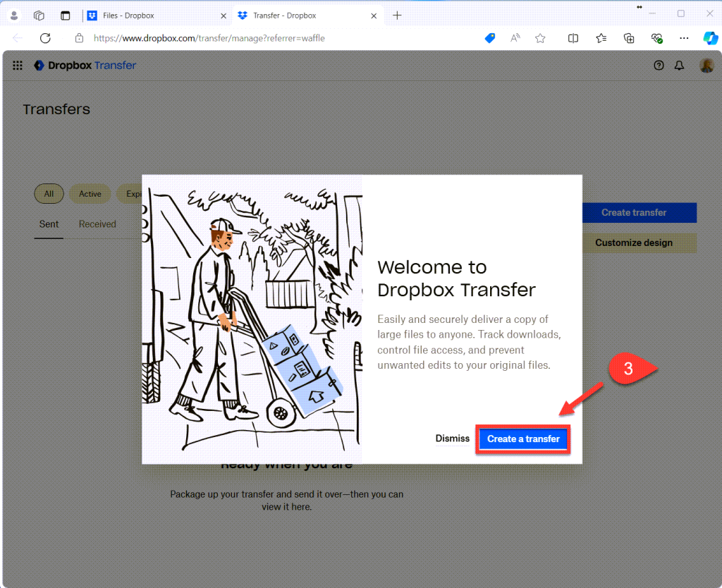Screen dimensions: 722x588
Task: Select the All filter chip
Action: (49, 194)
